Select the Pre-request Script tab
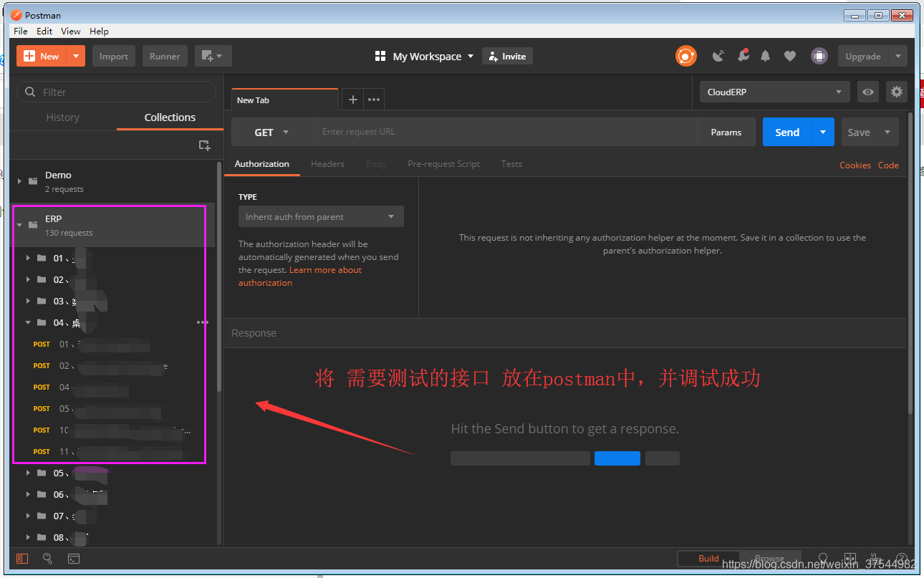 pos(443,164)
